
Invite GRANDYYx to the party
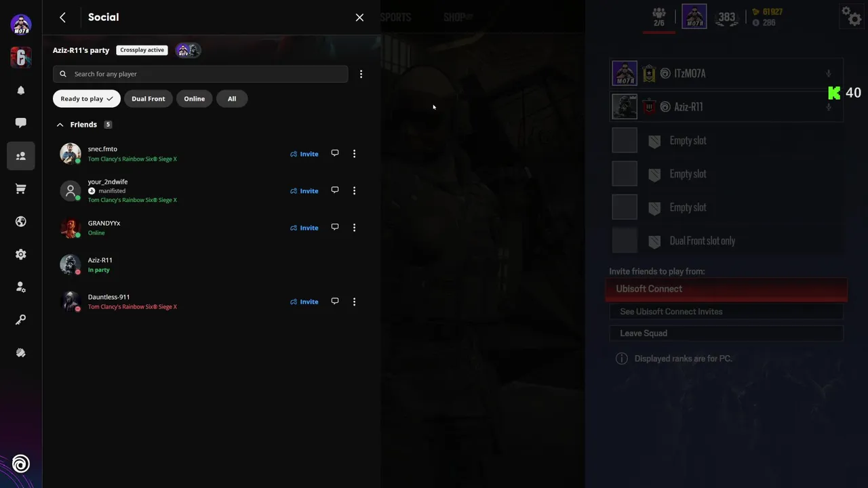[x=304, y=228]
